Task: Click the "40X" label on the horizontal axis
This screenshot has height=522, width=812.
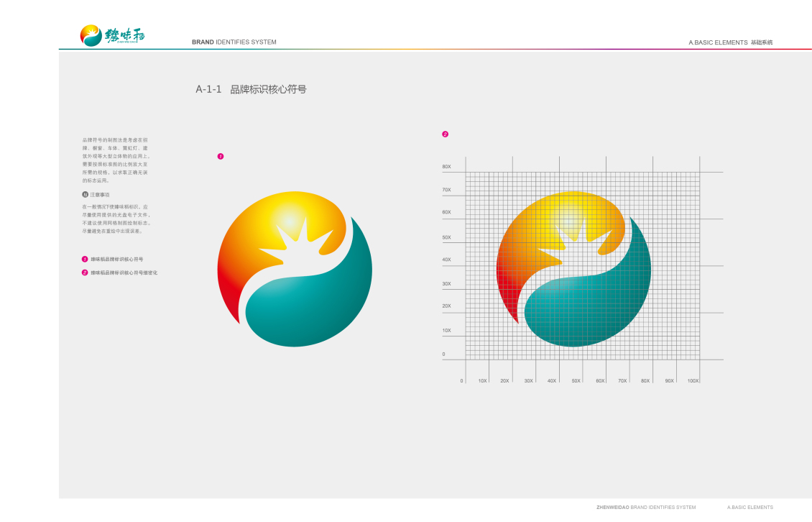Action: (x=552, y=381)
